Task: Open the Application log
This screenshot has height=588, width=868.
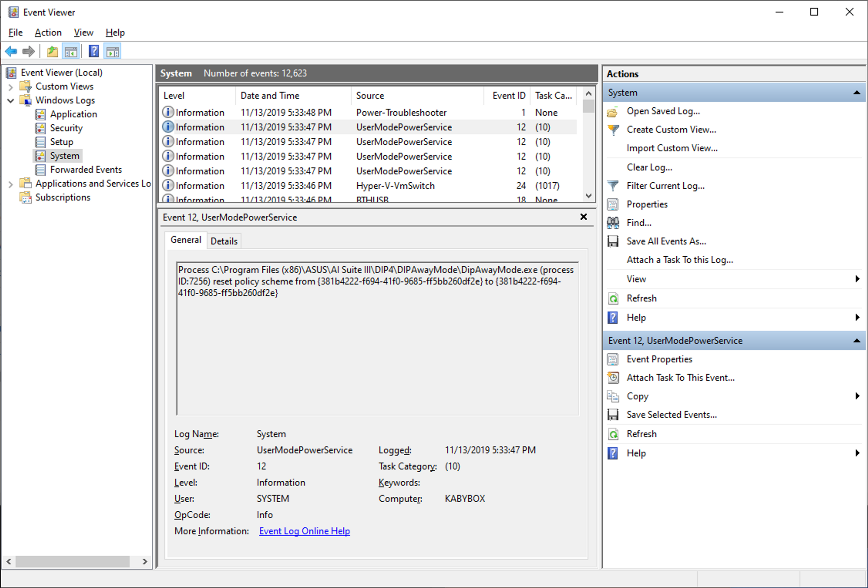Action: coord(74,114)
